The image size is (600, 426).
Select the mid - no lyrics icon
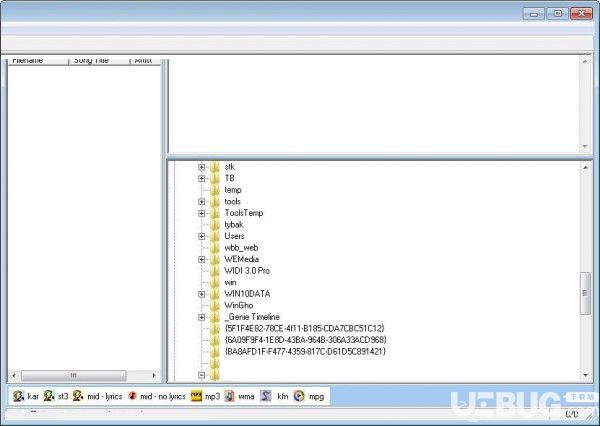[132, 396]
